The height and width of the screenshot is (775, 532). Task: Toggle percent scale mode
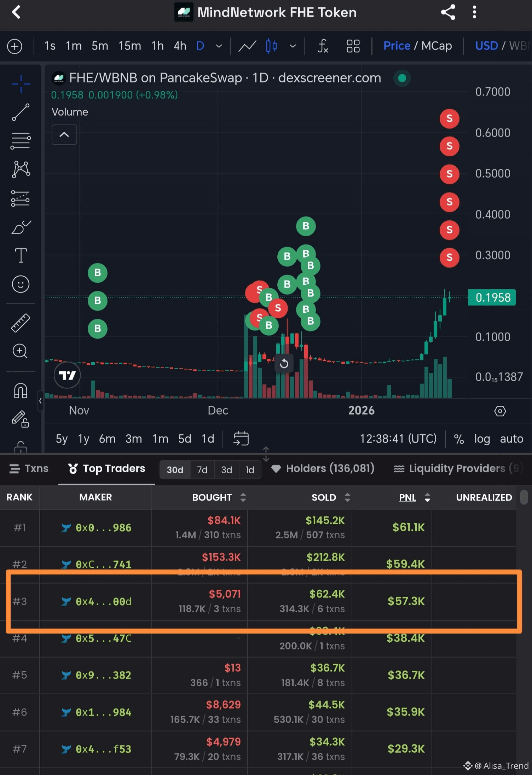tap(459, 439)
